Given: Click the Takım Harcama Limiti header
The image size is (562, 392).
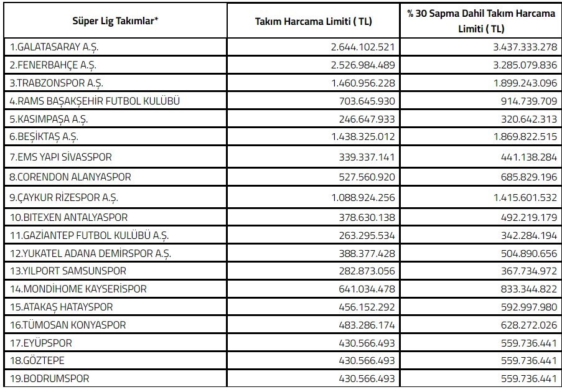Looking at the screenshot, I should [314, 21].
